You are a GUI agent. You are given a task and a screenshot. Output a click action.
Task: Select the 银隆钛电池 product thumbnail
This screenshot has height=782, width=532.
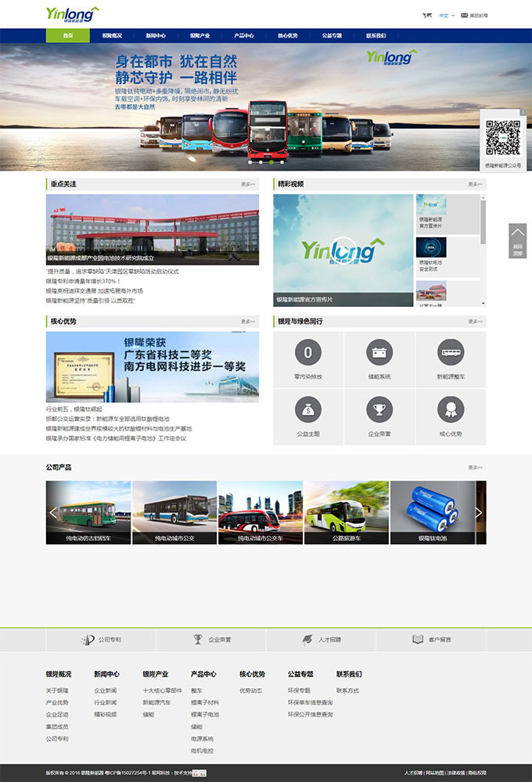[x=432, y=513]
